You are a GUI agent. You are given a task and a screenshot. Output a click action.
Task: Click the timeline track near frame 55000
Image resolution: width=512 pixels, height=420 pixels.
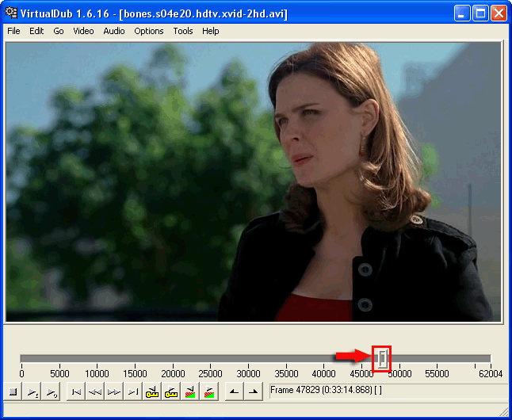click(x=437, y=359)
